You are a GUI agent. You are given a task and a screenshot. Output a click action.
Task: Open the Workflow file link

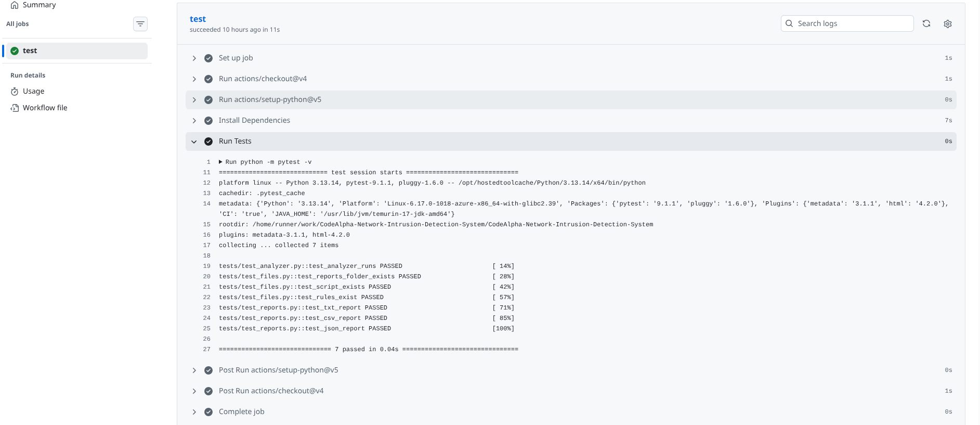45,108
